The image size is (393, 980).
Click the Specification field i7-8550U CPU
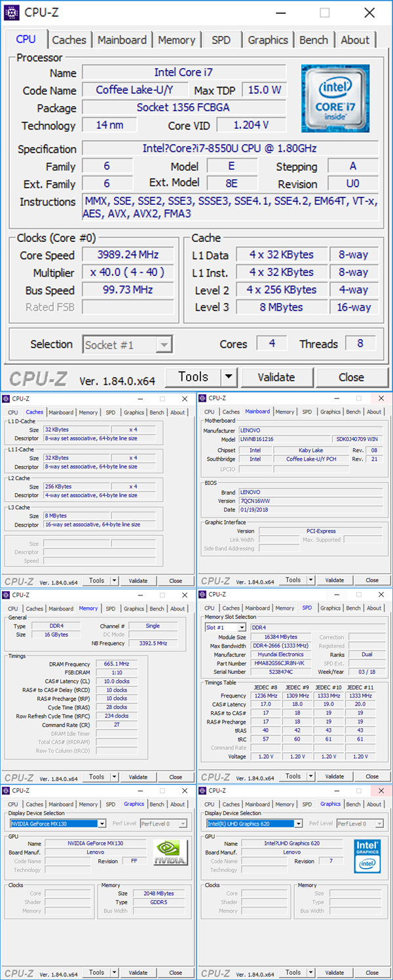pyautogui.click(x=229, y=149)
